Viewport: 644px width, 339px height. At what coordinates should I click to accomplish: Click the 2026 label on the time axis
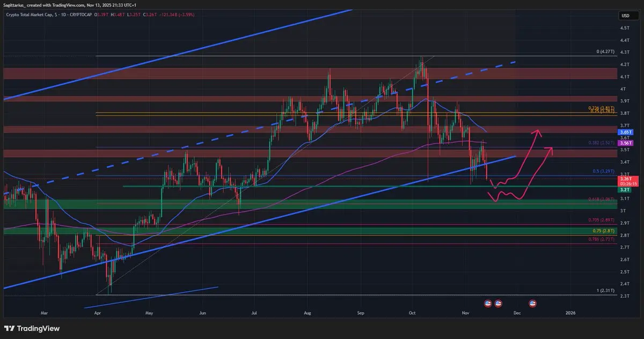pyautogui.click(x=570, y=312)
